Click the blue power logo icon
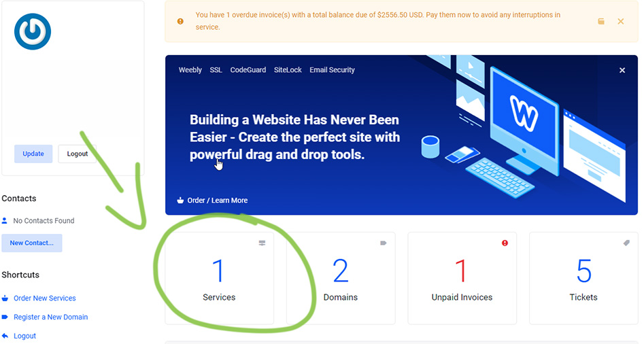 pyautogui.click(x=33, y=31)
